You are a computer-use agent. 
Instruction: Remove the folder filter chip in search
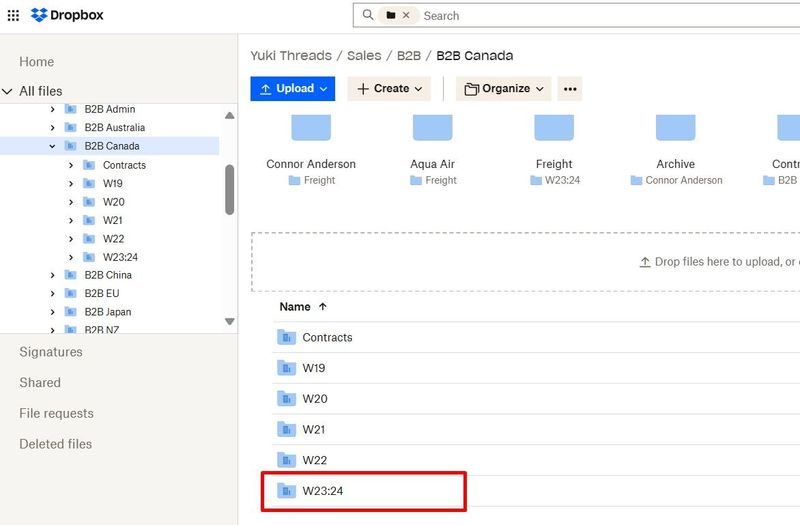(407, 16)
